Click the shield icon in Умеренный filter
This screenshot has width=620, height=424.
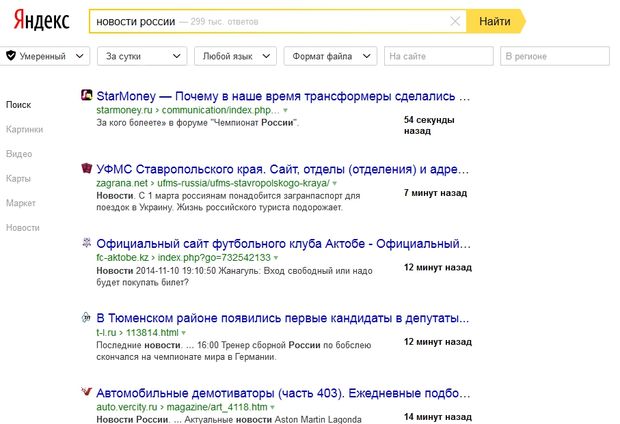[11, 56]
